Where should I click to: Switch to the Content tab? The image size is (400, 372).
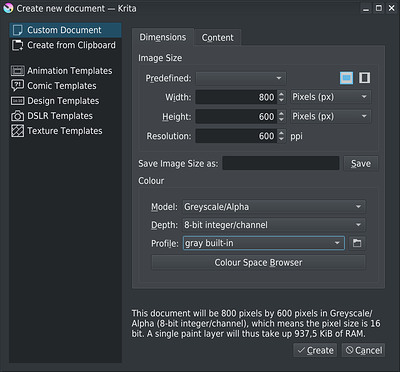(218, 38)
